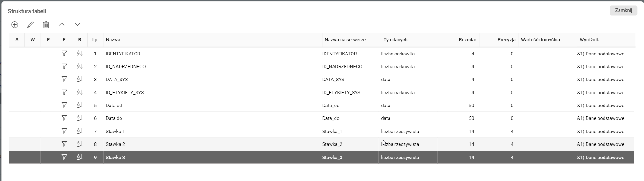644x181 pixels.
Task: Select the Stawka 2 row
Action: pos(115,144)
